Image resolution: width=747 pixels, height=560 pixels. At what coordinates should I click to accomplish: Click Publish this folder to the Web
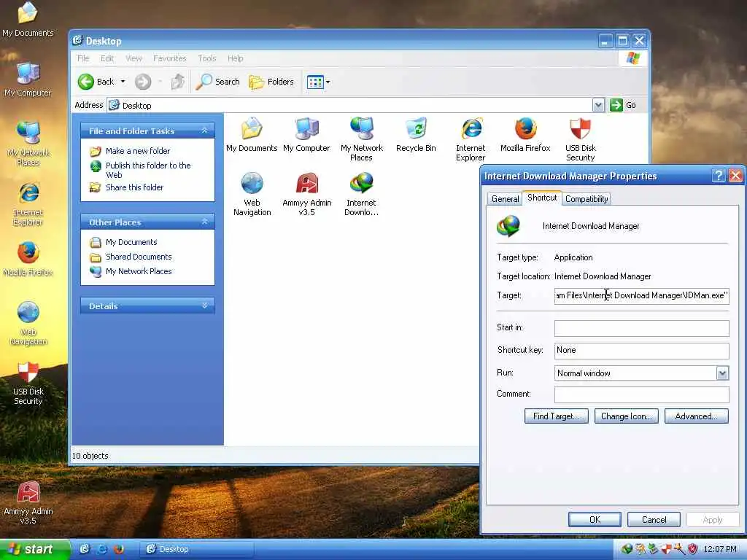point(148,170)
